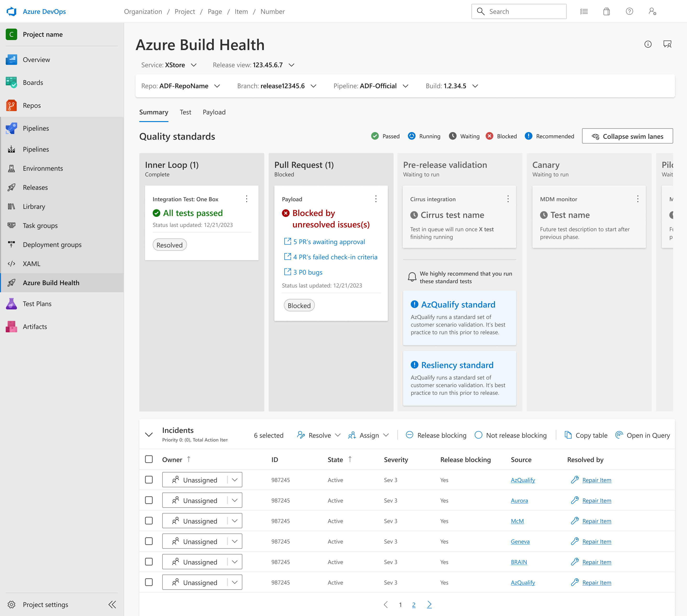Screen dimensions: 687x616
Task: Open the Build 1.2.34.5 dropdown
Action: [452, 86]
